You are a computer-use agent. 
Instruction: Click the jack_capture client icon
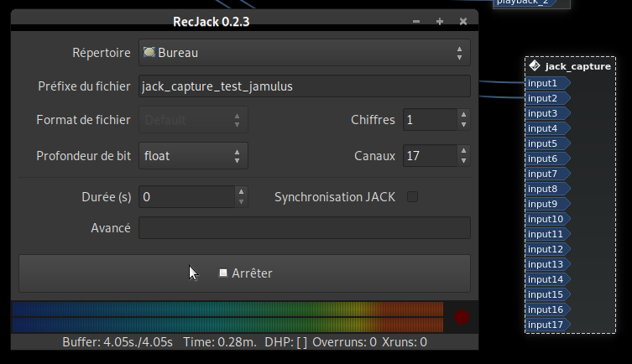(x=535, y=65)
